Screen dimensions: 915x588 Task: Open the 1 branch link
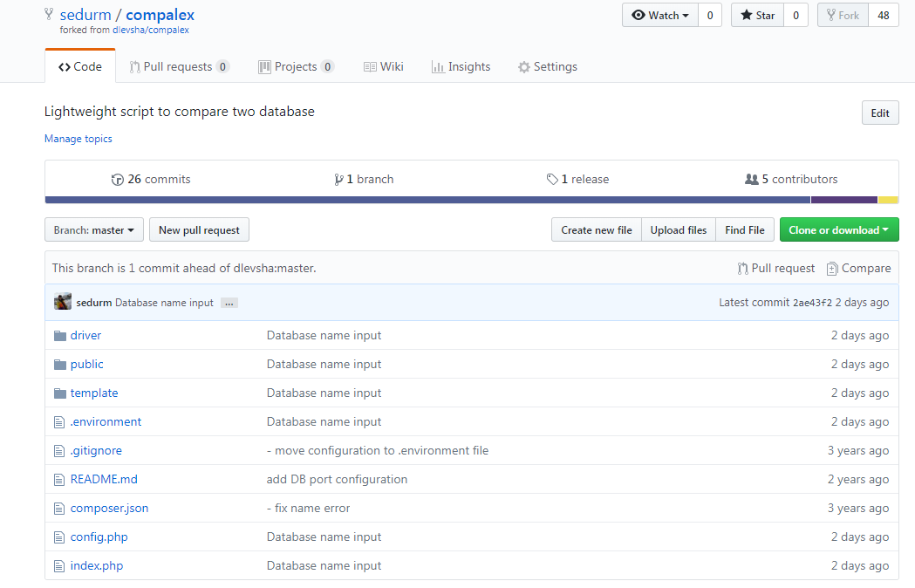point(364,179)
